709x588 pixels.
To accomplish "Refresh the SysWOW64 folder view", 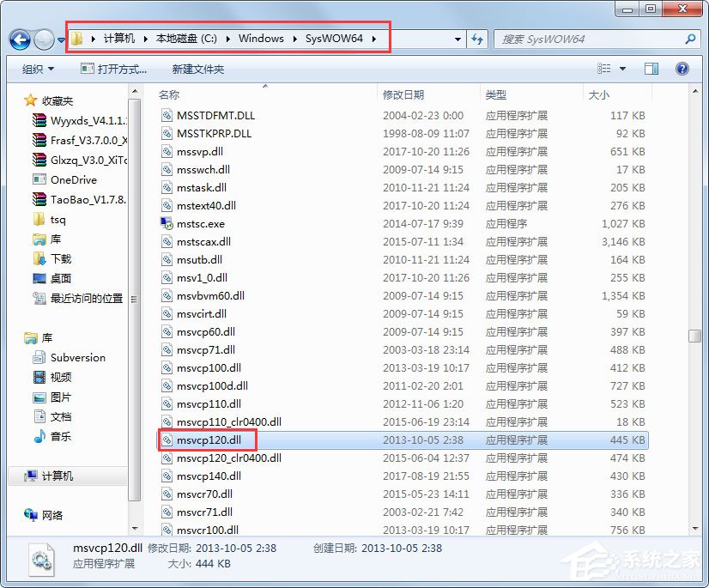I will (478, 39).
